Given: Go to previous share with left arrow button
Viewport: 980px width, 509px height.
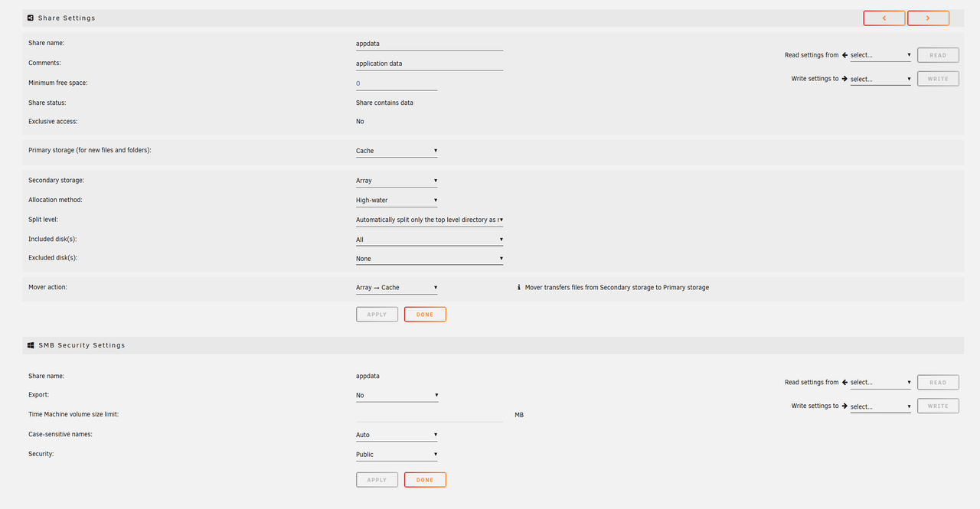Looking at the screenshot, I should pyautogui.click(x=884, y=18).
